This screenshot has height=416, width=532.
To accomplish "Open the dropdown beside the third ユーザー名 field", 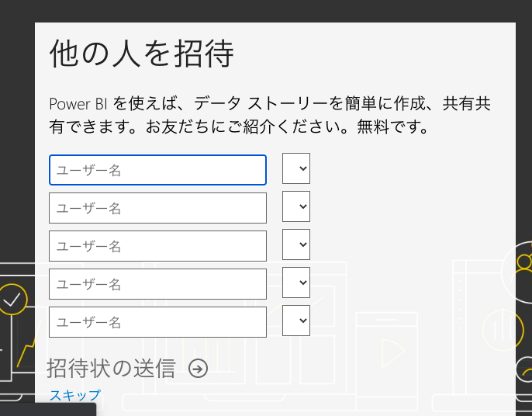I will click(x=296, y=245).
